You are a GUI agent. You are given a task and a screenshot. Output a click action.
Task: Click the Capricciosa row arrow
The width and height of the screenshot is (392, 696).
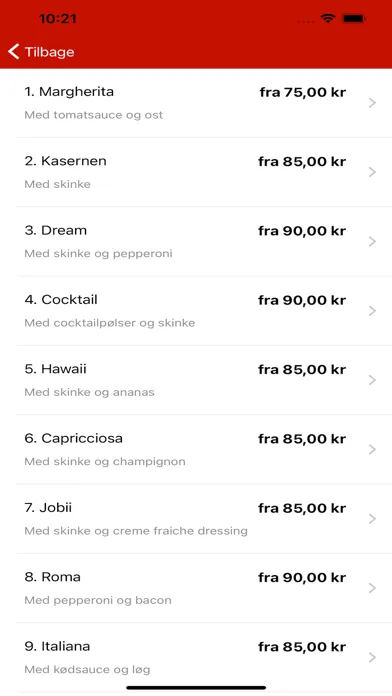point(372,449)
